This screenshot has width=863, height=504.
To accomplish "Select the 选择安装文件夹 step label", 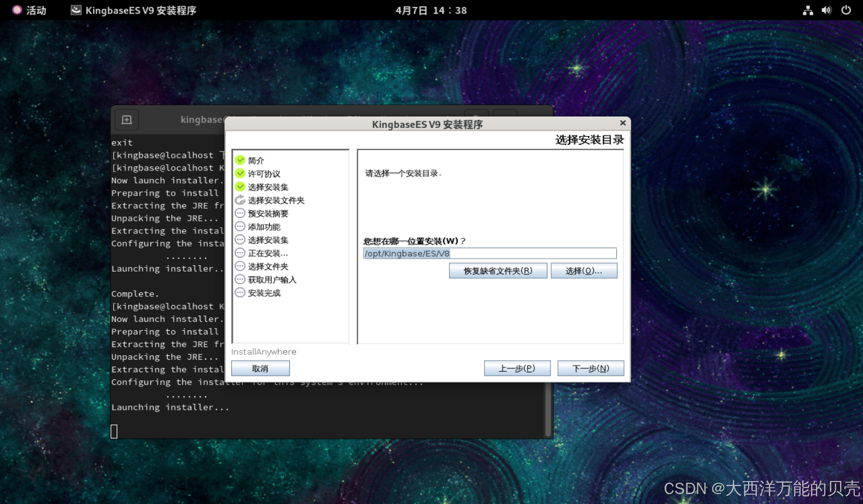I will 276,201.
